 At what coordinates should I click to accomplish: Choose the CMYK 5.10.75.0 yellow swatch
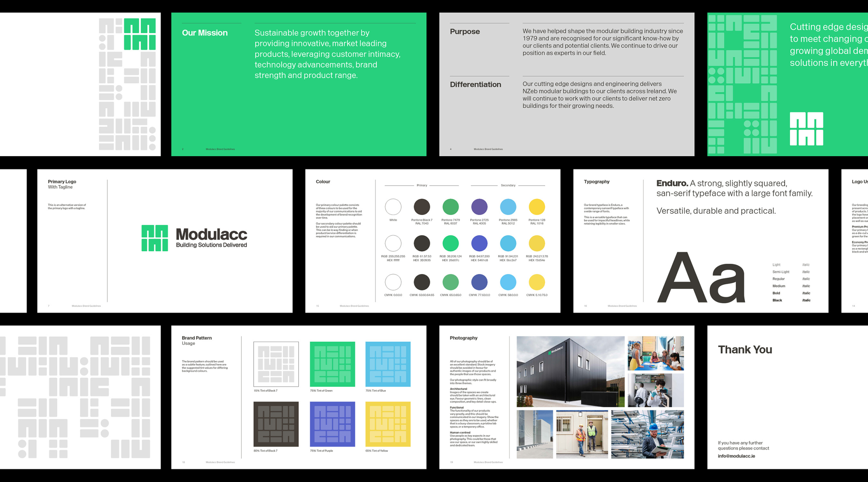point(537,282)
